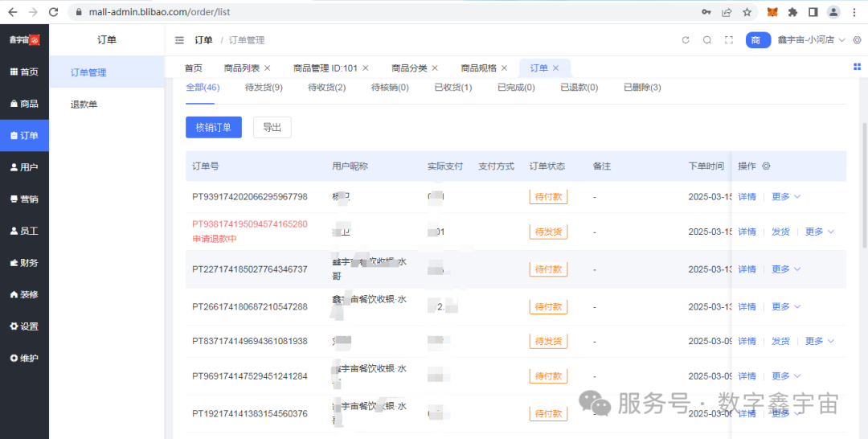Filter orders by 待核销(0)

(x=390, y=88)
